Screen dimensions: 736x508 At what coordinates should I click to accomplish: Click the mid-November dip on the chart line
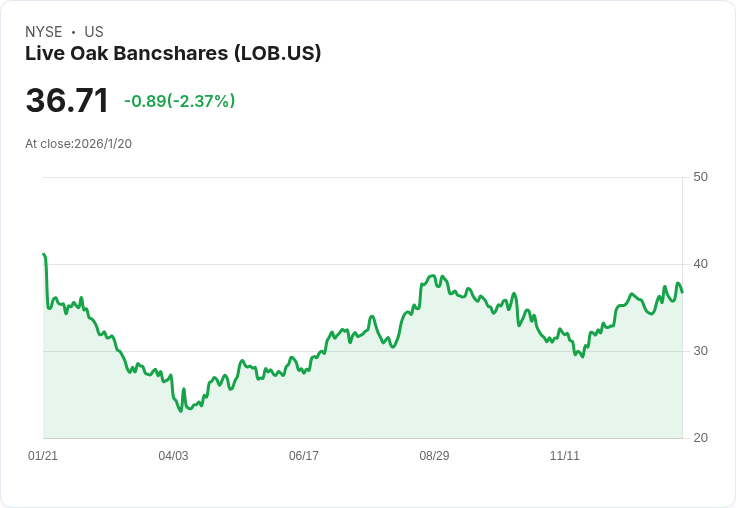click(x=583, y=357)
